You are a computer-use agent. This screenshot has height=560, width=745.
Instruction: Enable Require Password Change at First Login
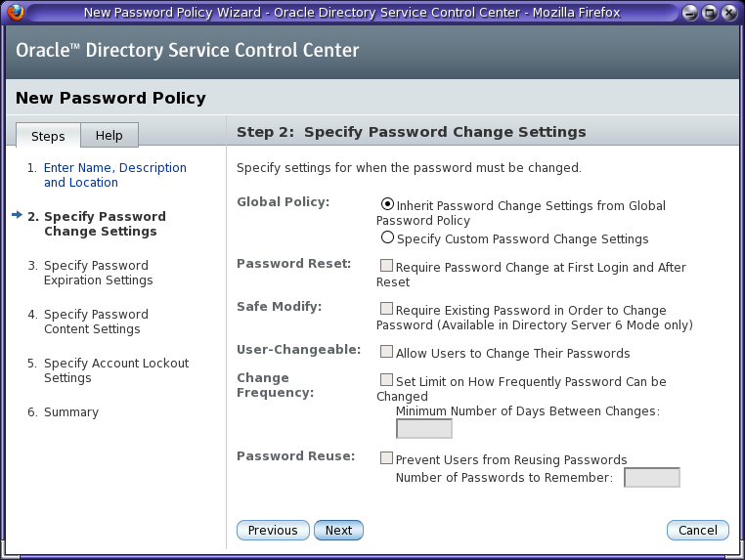387,266
